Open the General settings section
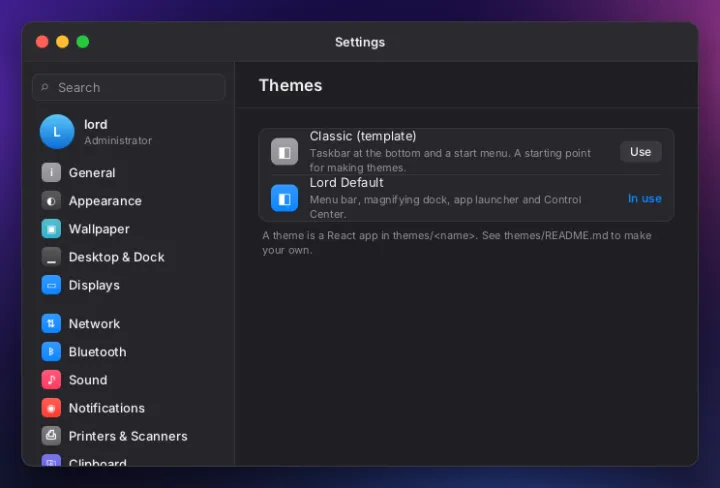The image size is (720, 488). point(92,173)
